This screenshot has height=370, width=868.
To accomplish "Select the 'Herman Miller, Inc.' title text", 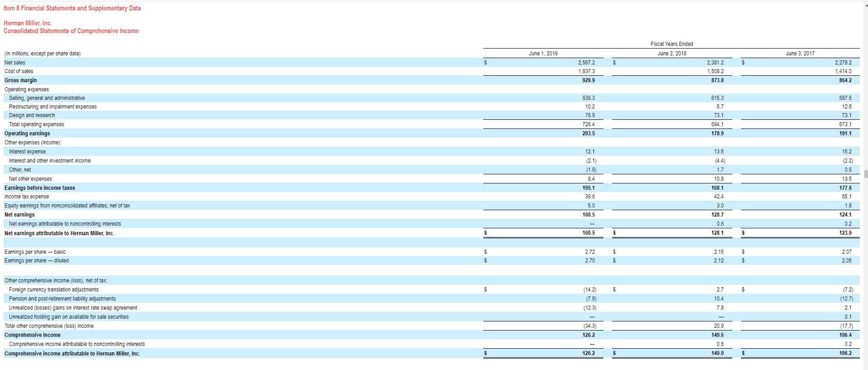I will tap(28, 23).
